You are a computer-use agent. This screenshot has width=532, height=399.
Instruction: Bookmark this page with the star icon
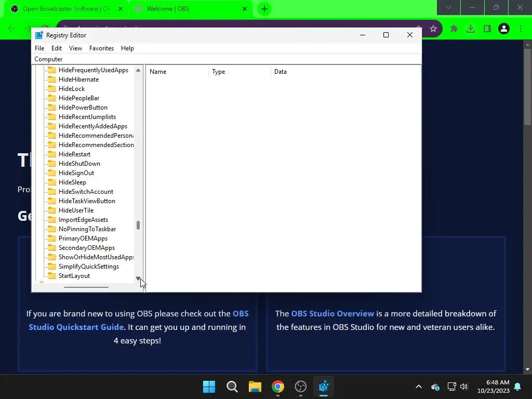tap(433, 29)
